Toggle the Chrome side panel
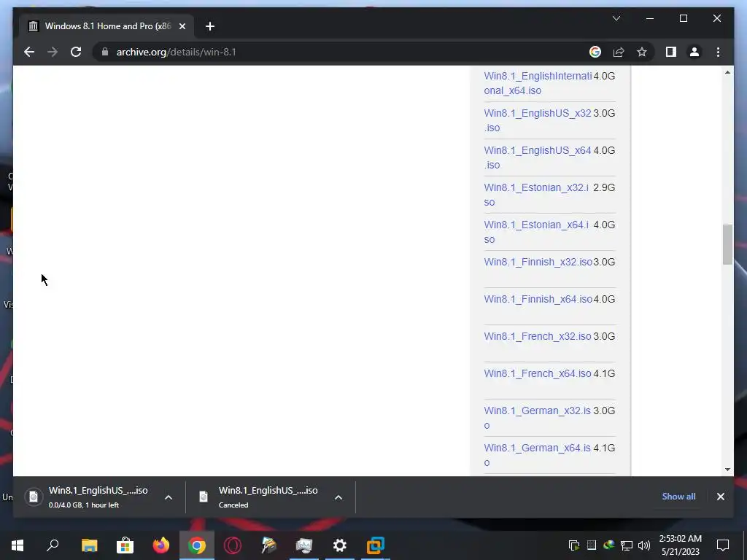This screenshot has width=747, height=560. 671,52
